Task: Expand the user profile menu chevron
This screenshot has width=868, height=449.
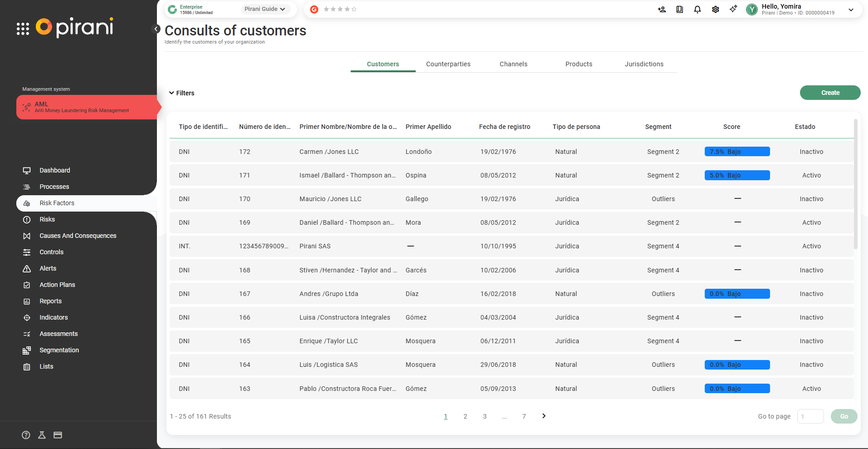Action: [x=851, y=10]
